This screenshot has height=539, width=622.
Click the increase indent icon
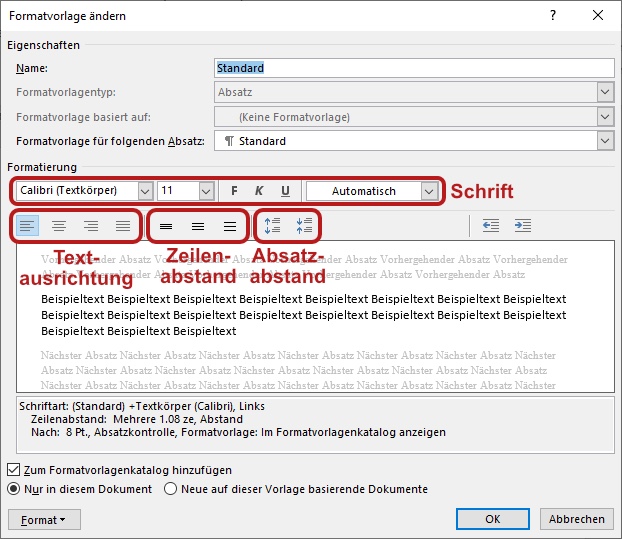[x=523, y=226]
